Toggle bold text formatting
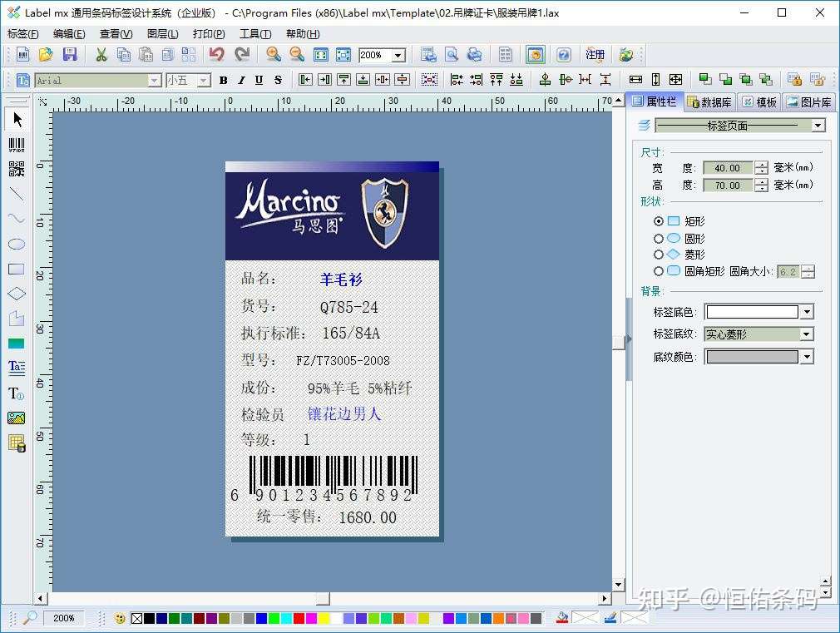840x633 pixels. click(223, 80)
